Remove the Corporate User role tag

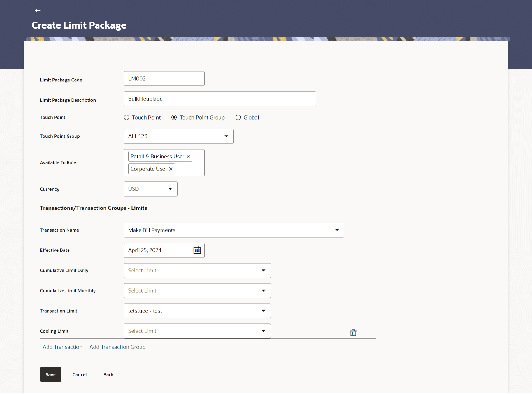(171, 169)
